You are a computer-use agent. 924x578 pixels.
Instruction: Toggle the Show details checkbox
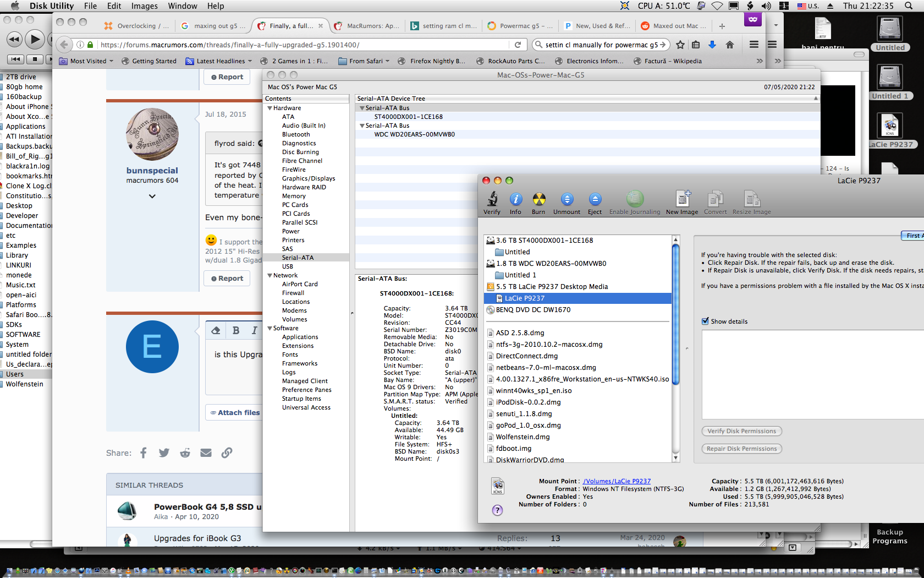pyautogui.click(x=705, y=321)
